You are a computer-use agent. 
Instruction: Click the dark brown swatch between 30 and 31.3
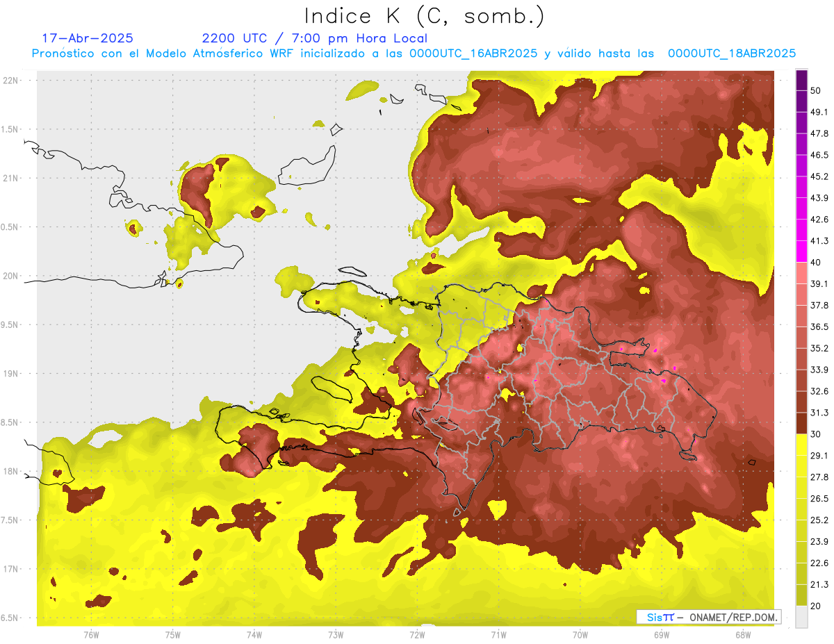tap(801, 423)
